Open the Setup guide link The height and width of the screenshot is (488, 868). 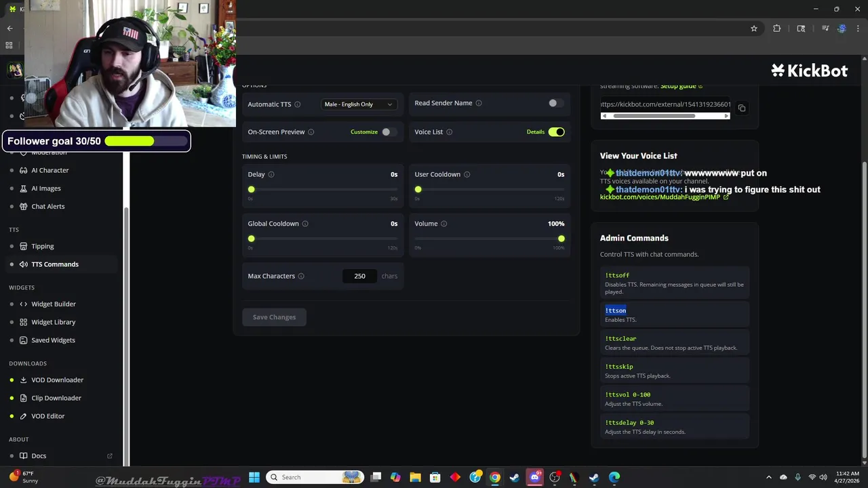(x=682, y=86)
